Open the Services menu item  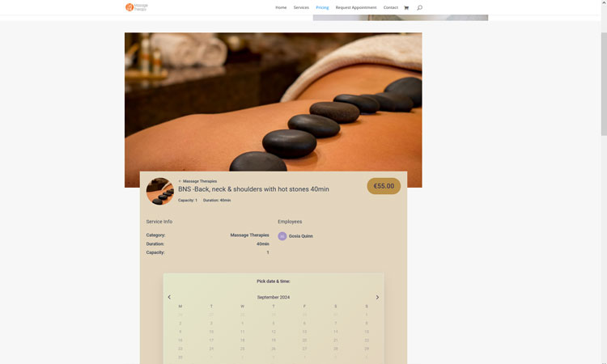point(301,7)
